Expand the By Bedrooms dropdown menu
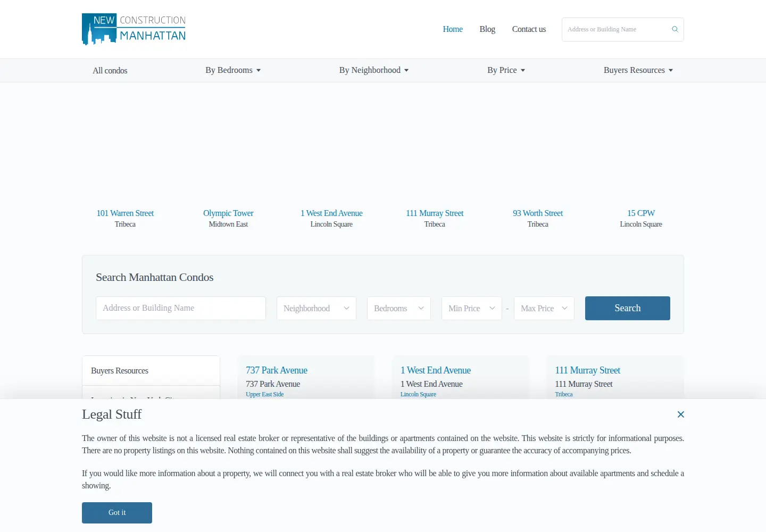The height and width of the screenshot is (532, 766). pos(233,70)
